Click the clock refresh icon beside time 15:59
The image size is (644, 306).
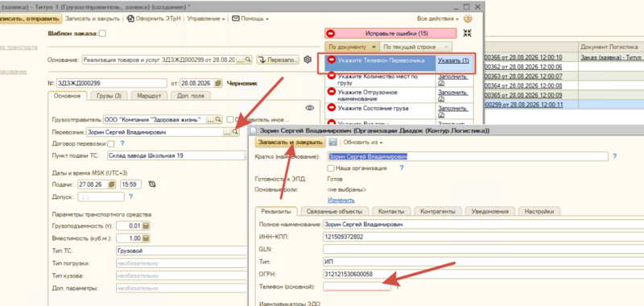click(152, 184)
